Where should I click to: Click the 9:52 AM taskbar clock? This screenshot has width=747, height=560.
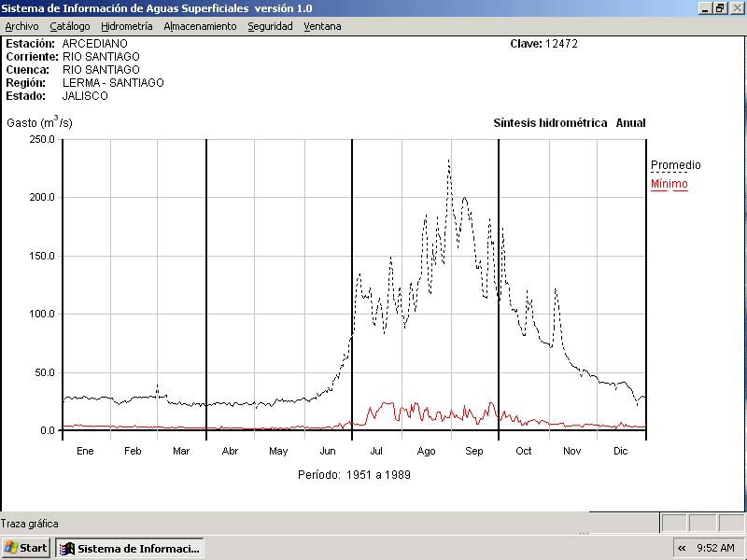click(x=716, y=548)
